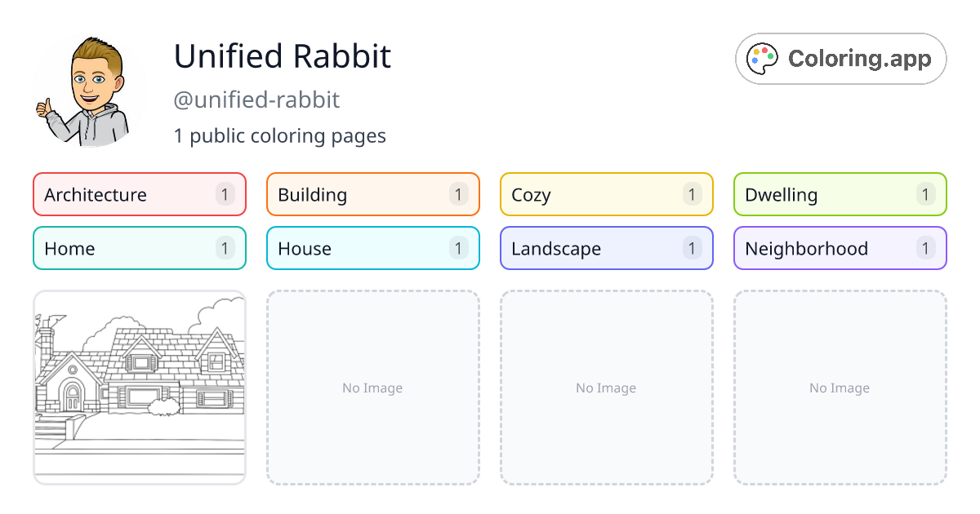The width and height of the screenshot is (980, 514).
Task: Click the @unified-rabbit username
Action: (x=257, y=100)
